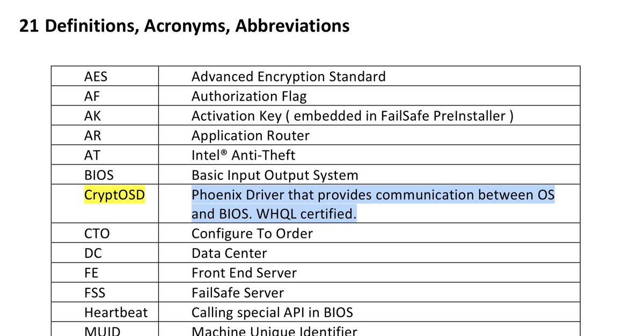Select the CTO acronym cell
Viewport: 644px width, 336px height.
(105, 233)
